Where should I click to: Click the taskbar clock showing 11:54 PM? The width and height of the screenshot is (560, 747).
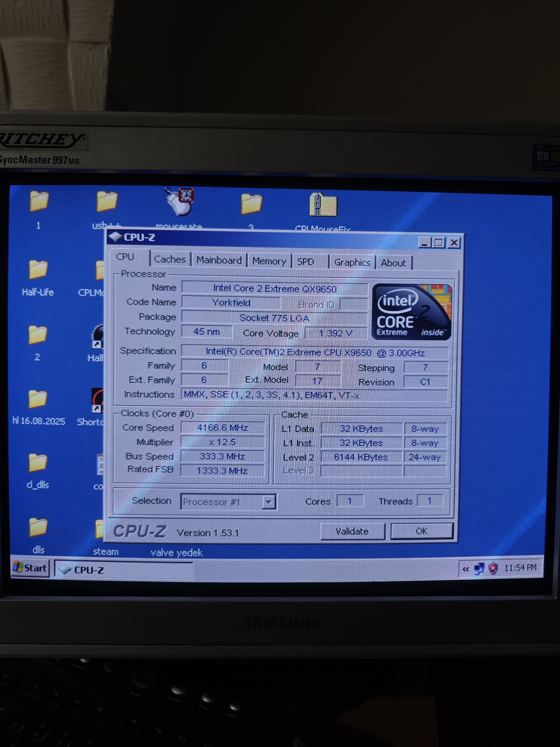(520, 568)
